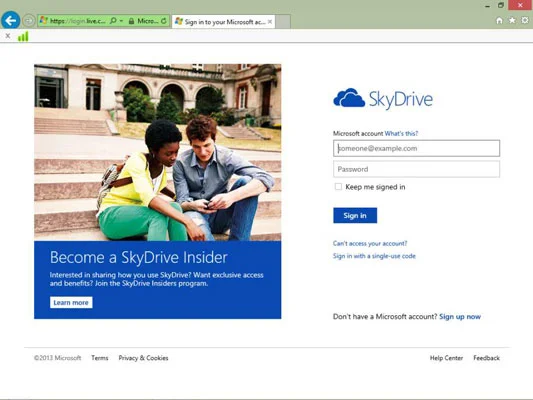Enable Keep me signed in checkbox
Viewport: 533px width, 400px height.
[338, 187]
